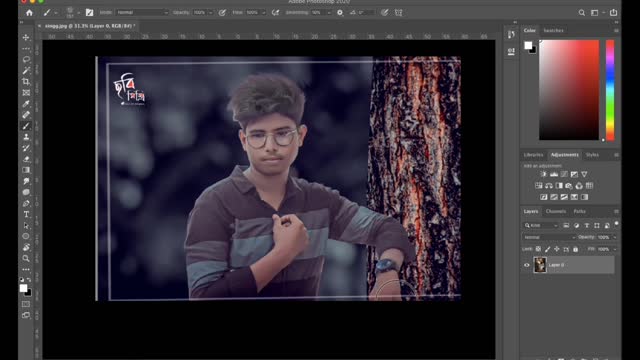Pick color in Color panel field
The height and width of the screenshot is (360, 640).
point(569,90)
